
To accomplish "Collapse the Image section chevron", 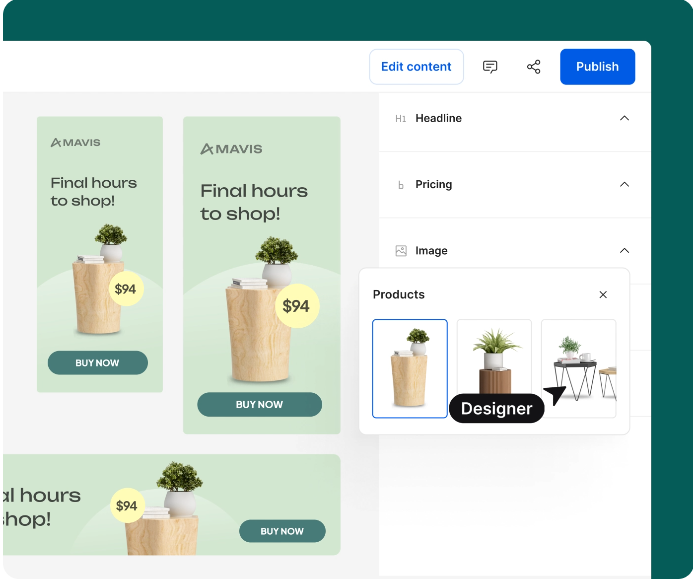I will click(x=624, y=251).
